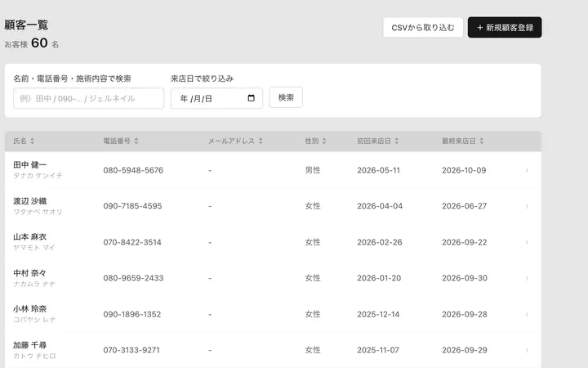Screen dimensions: 588x368
Task: Click furigana タナカ ケンイチ
Action: 38,175
